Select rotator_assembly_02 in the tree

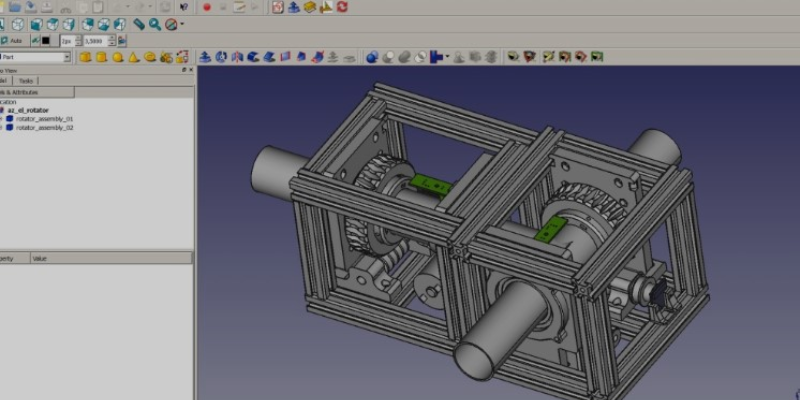click(45, 128)
